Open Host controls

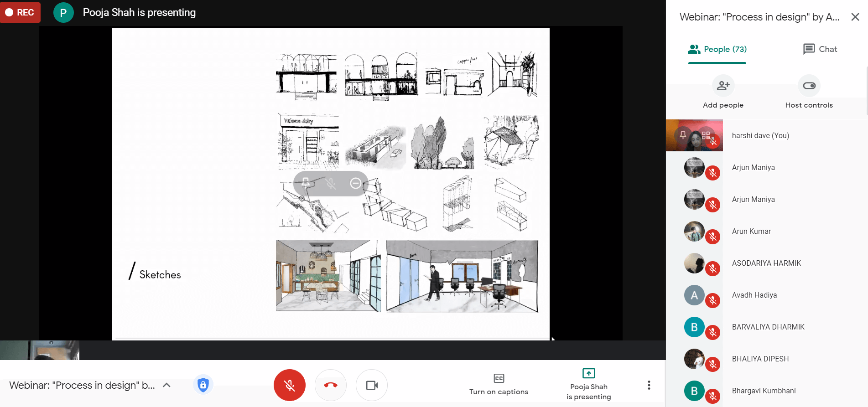809,86
